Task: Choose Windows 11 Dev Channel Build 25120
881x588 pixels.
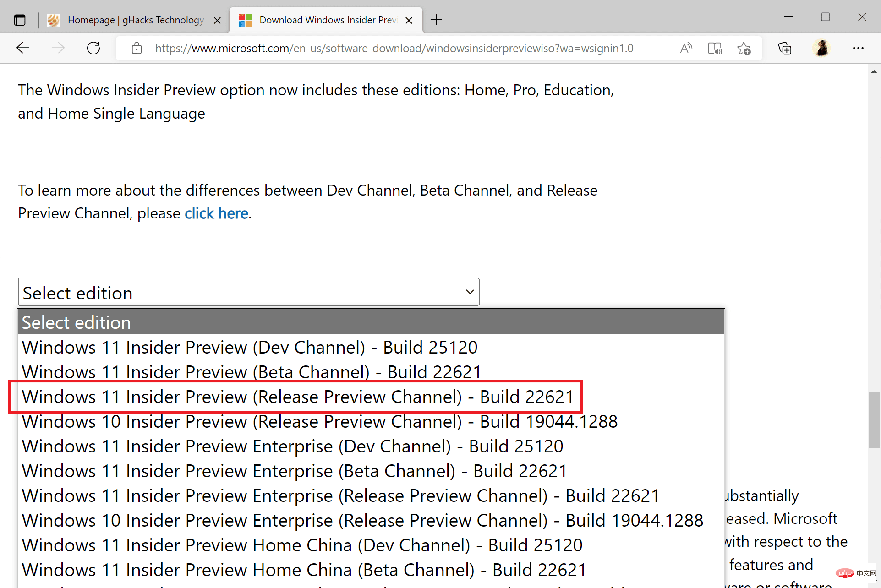Action: tap(250, 347)
